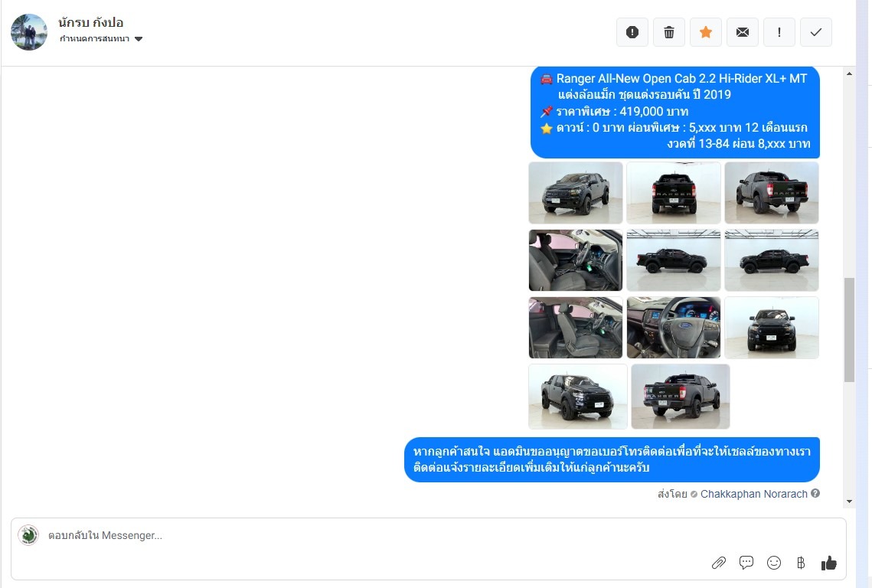Click the chat scrollbar down arrow
The width and height of the screenshot is (872, 588).
tap(849, 501)
